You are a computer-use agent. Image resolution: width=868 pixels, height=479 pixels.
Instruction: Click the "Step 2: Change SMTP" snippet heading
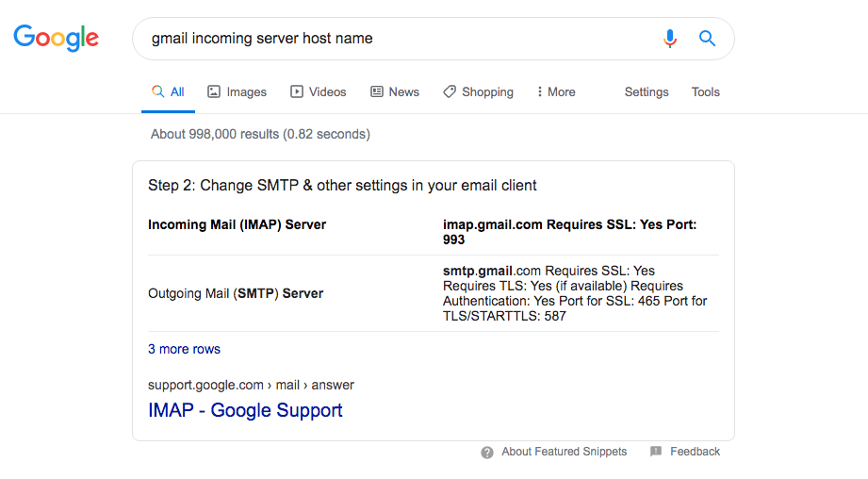coord(342,185)
